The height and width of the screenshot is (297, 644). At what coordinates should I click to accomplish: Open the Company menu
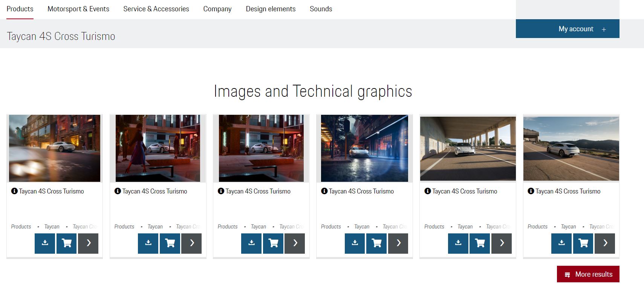tap(217, 9)
